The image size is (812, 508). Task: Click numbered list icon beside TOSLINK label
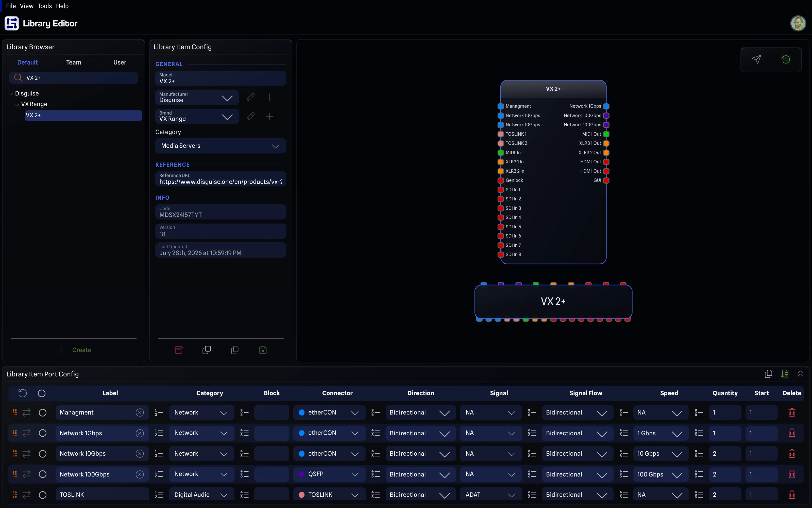click(x=159, y=495)
